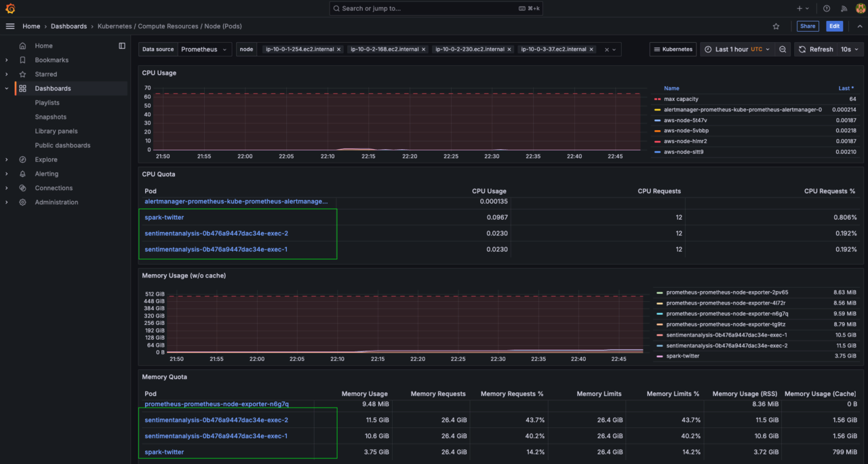Screen dimensions: 868x464
Task: Open the hamburger menu beside Home
Action: click(x=9, y=26)
